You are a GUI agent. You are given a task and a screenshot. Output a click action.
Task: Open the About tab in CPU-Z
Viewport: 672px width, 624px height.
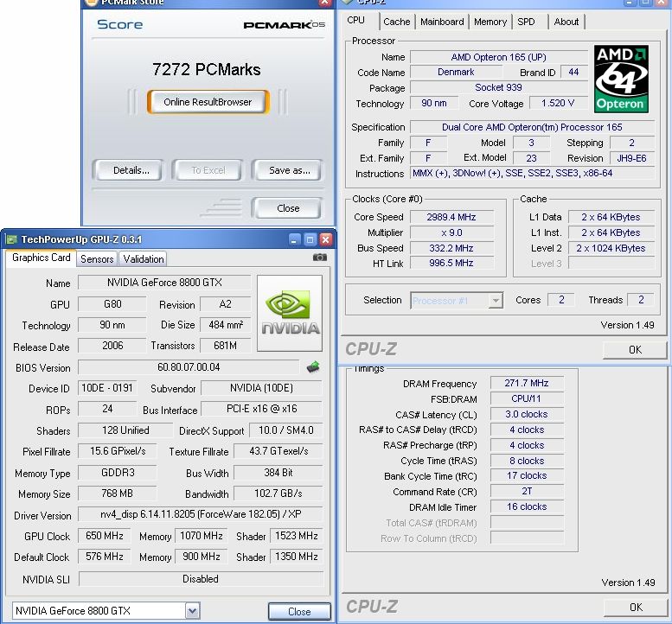pos(566,22)
